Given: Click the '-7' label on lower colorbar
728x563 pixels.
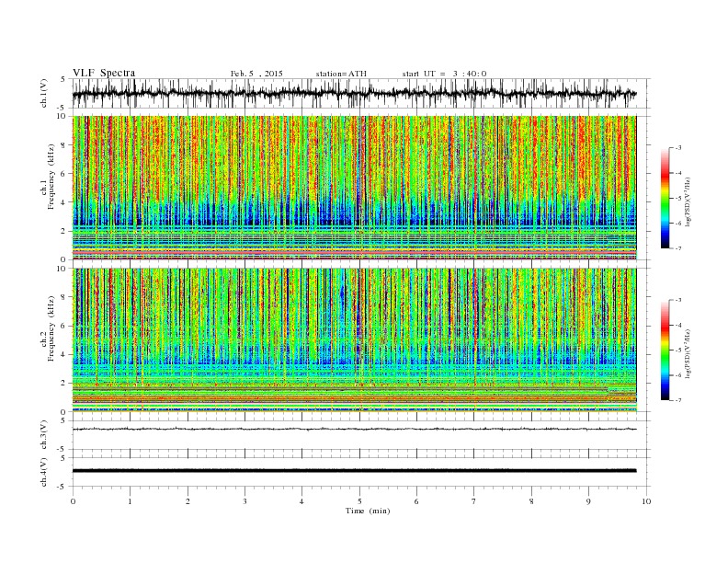Looking at the screenshot, I should pos(678,400).
